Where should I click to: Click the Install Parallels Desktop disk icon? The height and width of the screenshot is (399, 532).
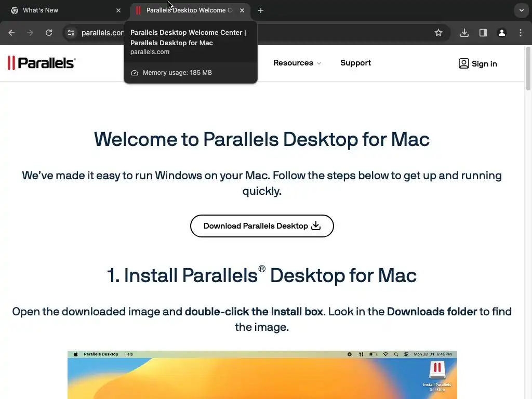(x=437, y=376)
